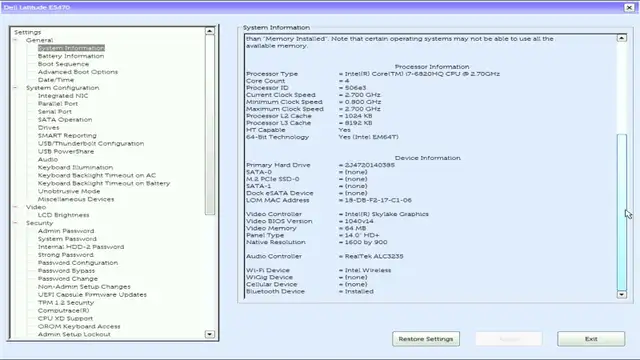Select Audio settings item

coord(48,159)
